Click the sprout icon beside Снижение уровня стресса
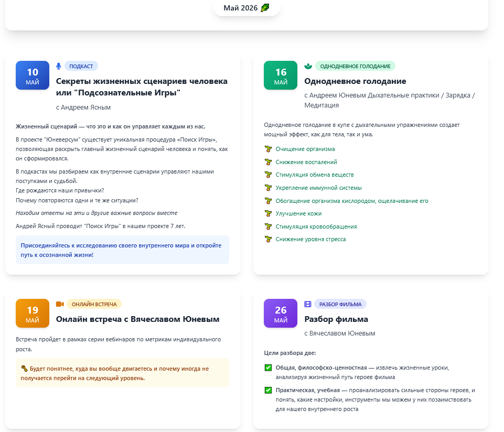The height and width of the screenshot is (432, 504). click(269, 240)
